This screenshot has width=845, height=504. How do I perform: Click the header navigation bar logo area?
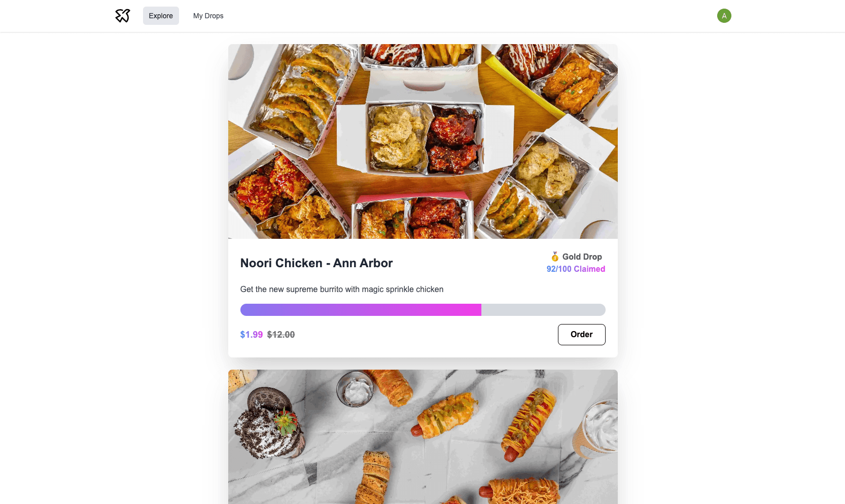122,16
